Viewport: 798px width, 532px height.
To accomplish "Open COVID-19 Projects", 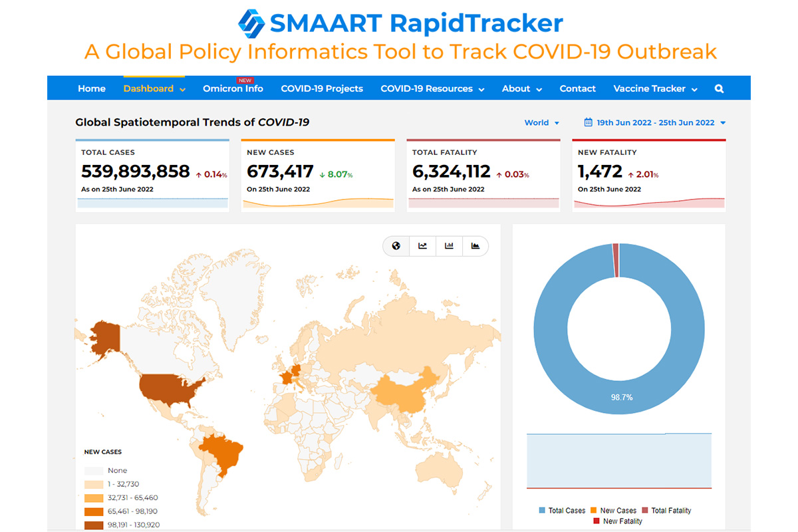I will (322, 88).
